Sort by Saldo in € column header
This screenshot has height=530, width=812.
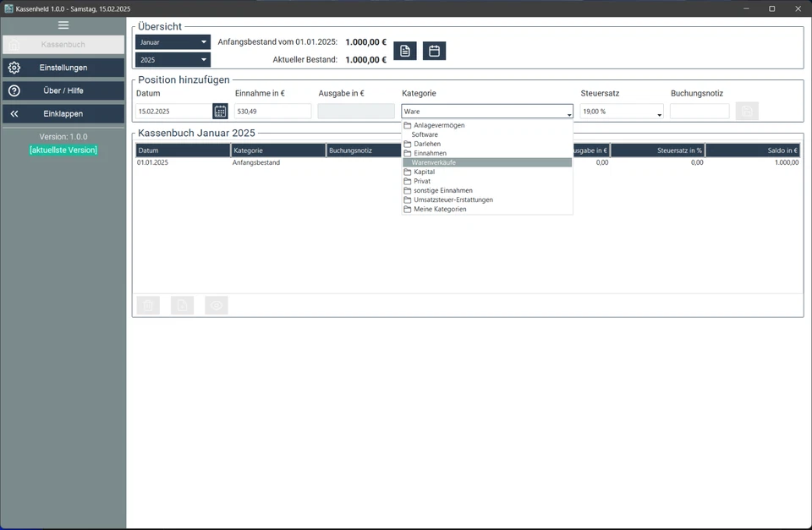753,150
